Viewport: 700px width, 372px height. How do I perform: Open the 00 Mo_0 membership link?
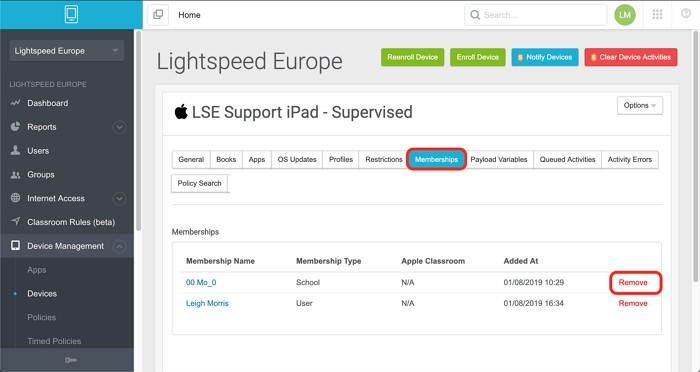pos(201,282)
